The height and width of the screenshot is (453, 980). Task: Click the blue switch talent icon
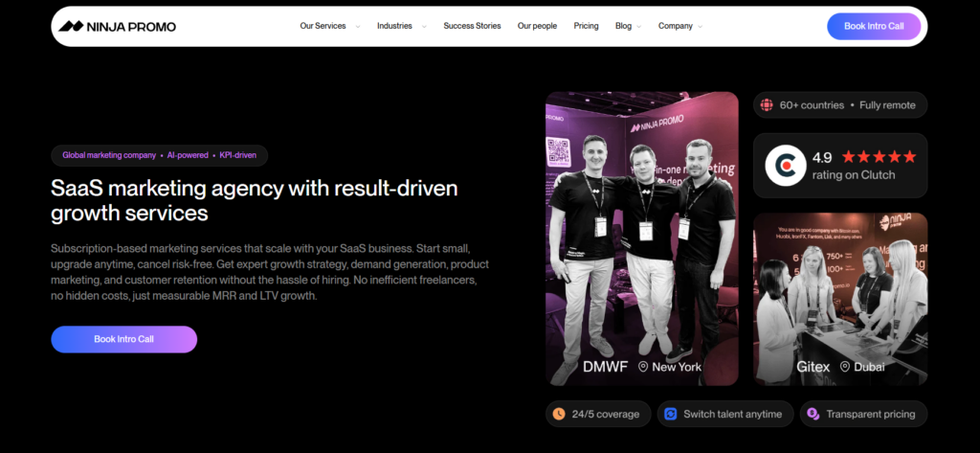pyautogui.click(x=671, y=414)
